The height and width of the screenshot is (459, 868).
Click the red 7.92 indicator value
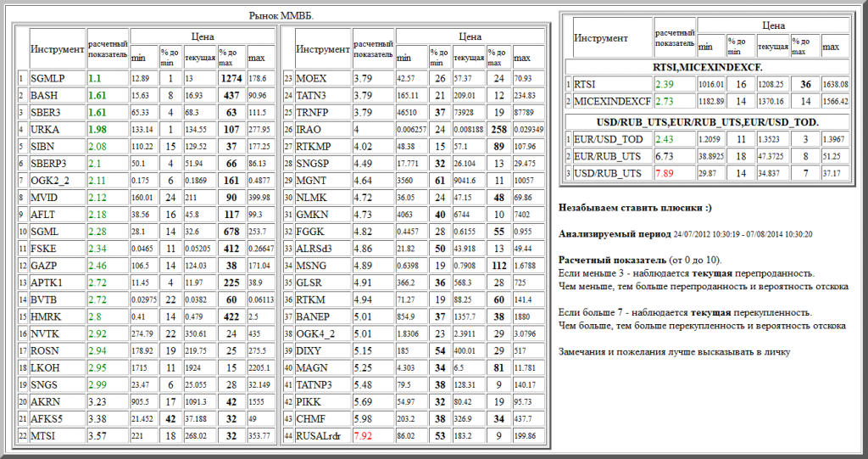pyautogui.click(x=363, y=437)
